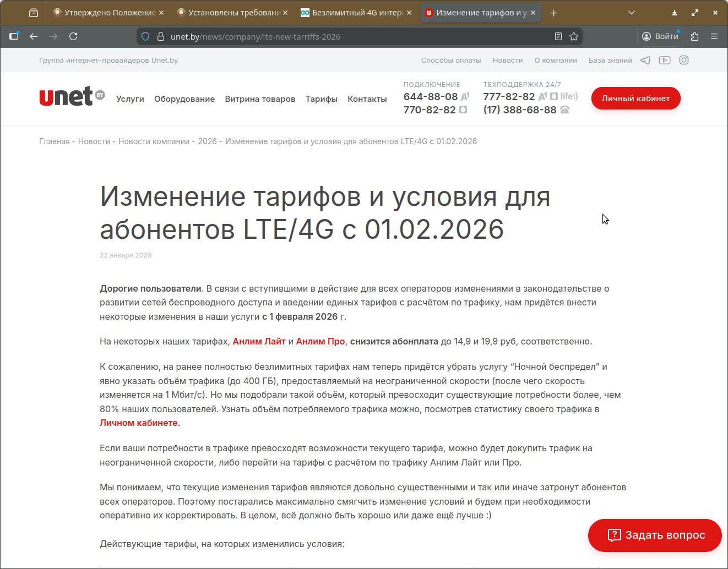The image size is (728, 569).
Task: Bookmark this page with the star
Action: tap(574, 36)
